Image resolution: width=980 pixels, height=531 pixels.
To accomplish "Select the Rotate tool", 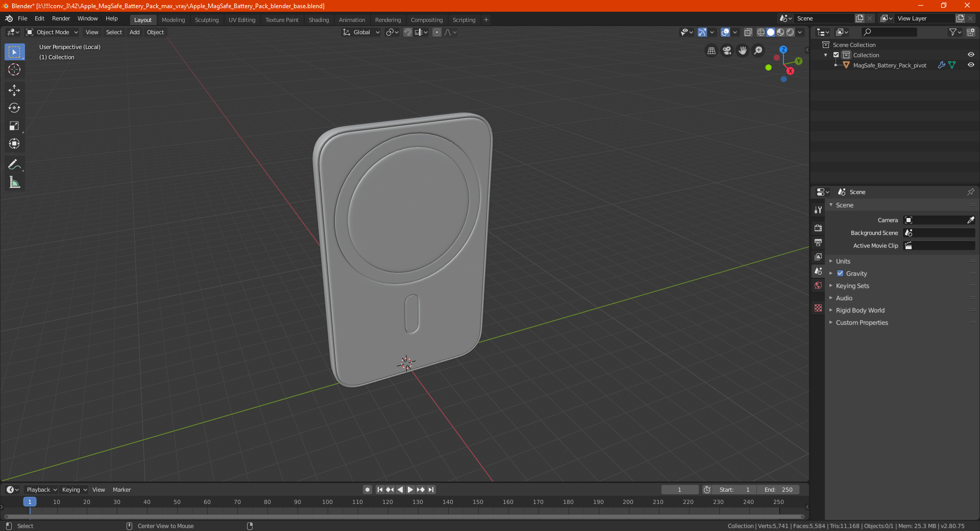I will tap(14, 108).
